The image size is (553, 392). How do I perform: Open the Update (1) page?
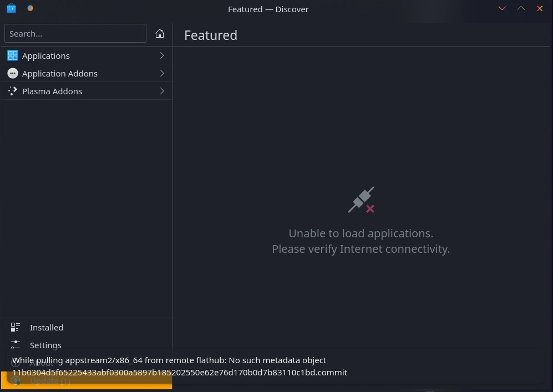pos(87,381)
